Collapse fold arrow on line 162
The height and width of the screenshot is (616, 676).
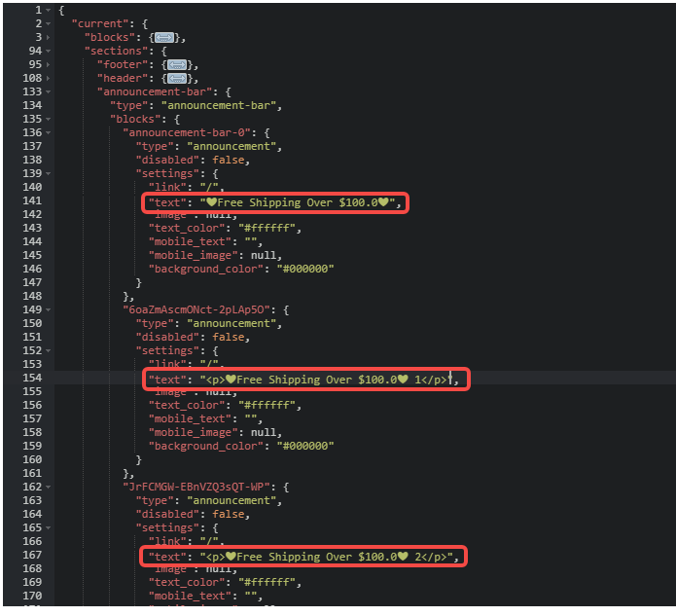48,487
